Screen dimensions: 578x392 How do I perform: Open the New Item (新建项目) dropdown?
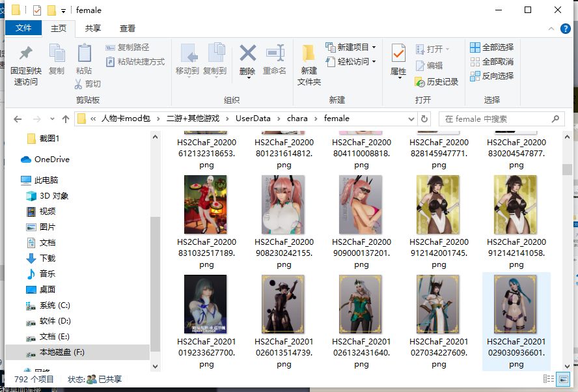pos(351,47)
